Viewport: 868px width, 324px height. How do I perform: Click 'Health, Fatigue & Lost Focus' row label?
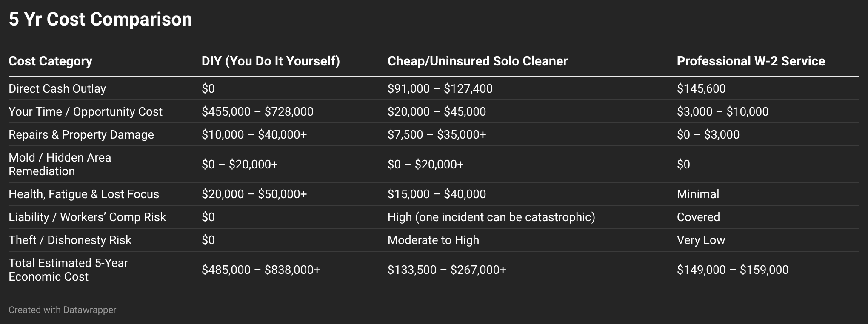tap(84, 194)
